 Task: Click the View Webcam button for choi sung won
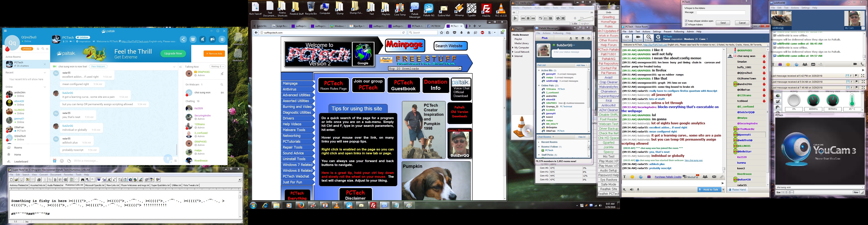click(x=98, y=66)
